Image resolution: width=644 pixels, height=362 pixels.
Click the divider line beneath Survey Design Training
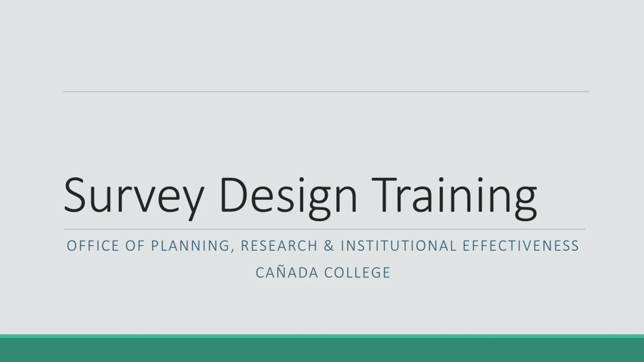tap(325, 229)
